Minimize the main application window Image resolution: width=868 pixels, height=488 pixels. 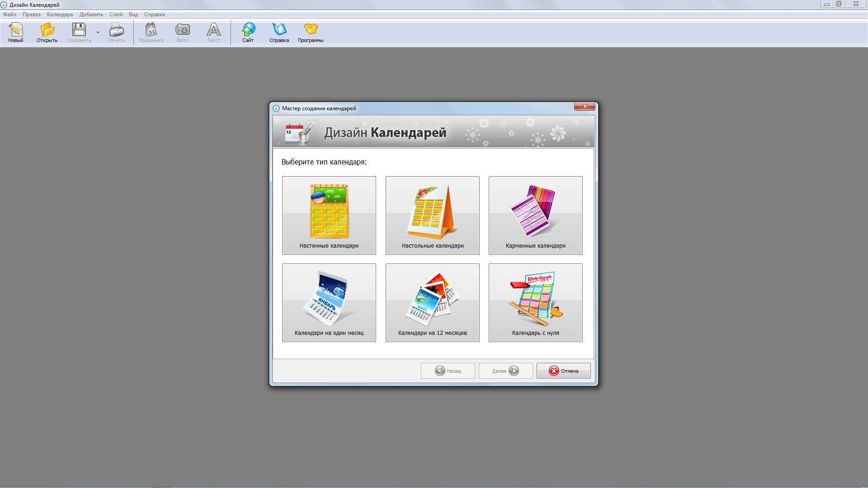pyautogui.click(x=827, y=4)
